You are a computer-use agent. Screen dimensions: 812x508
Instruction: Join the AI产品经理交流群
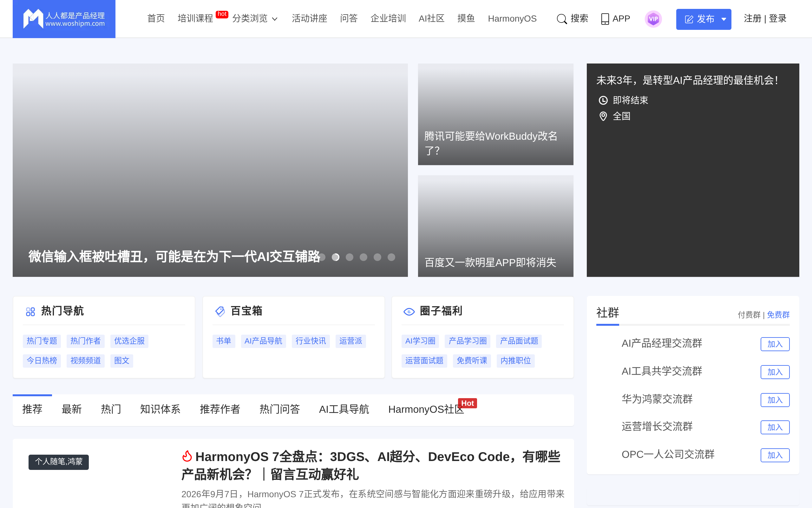[x=775, y=344]
